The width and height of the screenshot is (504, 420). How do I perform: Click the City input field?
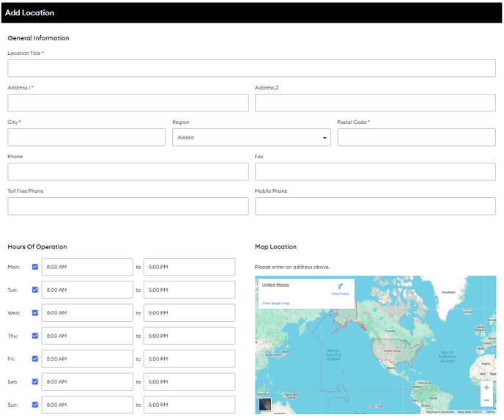tap(86, 137)
